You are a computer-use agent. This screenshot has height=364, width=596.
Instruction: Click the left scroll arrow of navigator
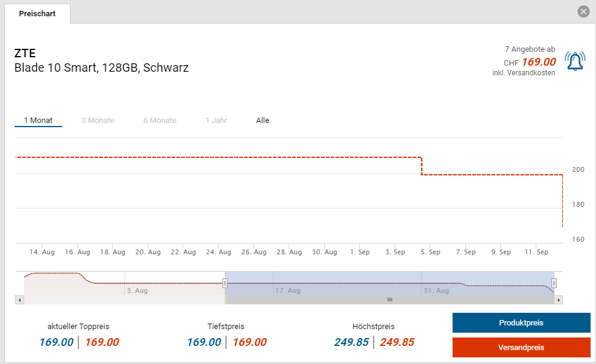coord(19,300)
